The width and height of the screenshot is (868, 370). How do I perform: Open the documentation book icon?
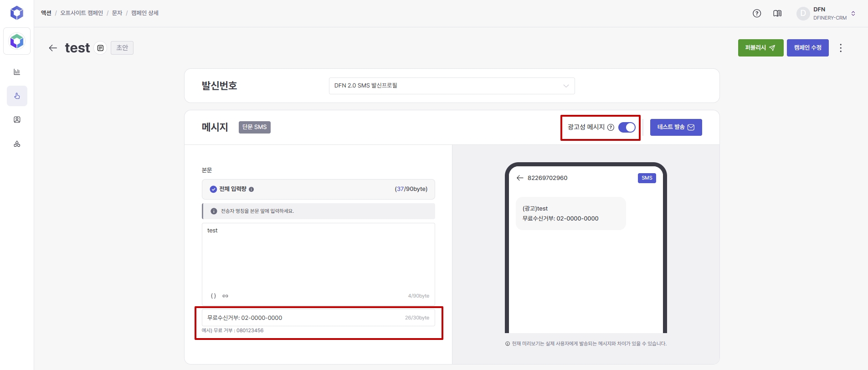[x=777, y=14]
